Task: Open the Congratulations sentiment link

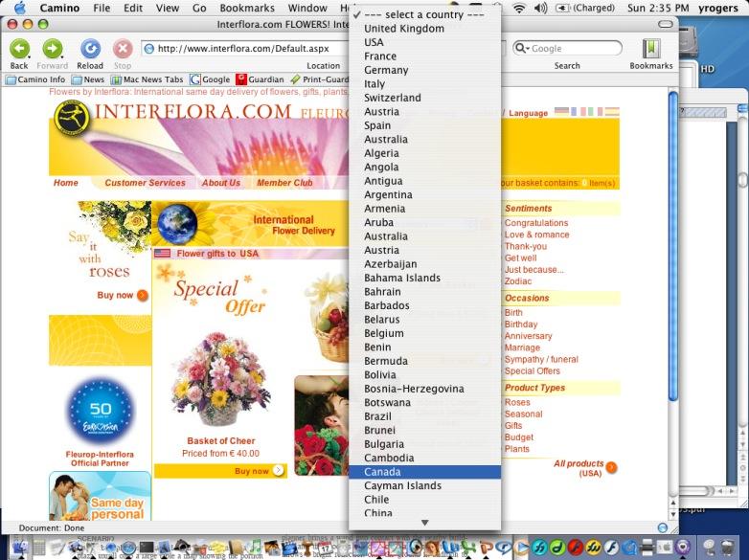Action: pyautogui.click(x=536, y=223)
